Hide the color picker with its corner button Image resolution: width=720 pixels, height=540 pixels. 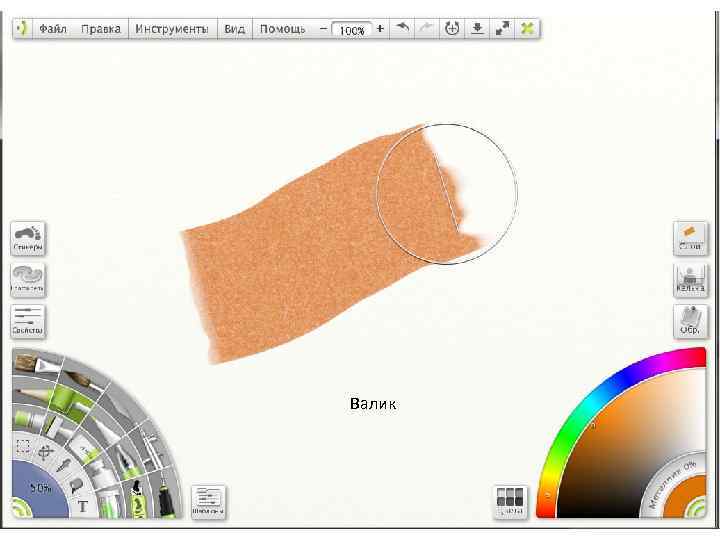tap(698, 509)
